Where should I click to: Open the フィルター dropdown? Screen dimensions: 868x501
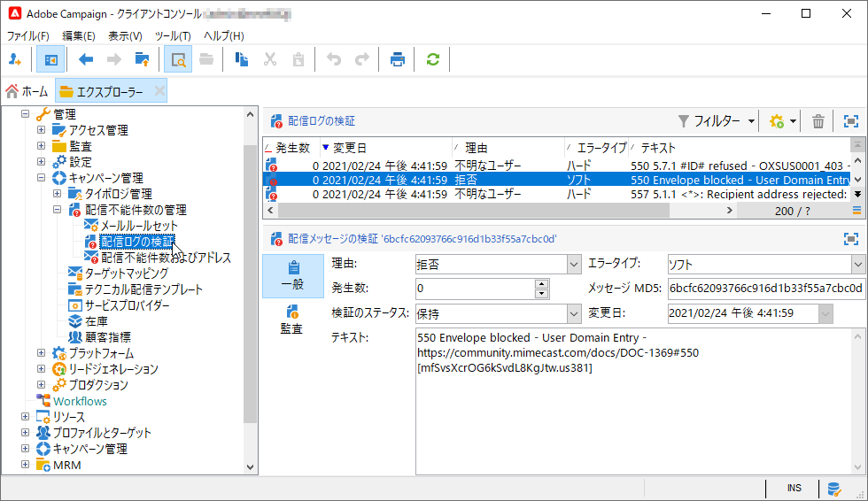point(717,121)
